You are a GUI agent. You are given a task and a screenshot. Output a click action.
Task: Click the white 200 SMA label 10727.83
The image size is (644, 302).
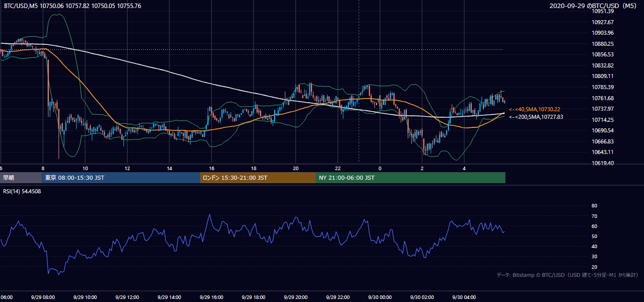pos(536,117)
